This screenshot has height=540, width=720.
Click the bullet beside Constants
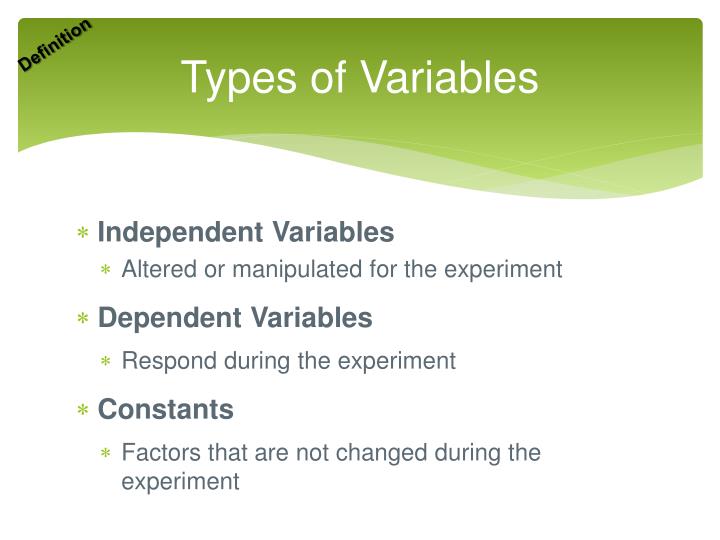tap(84, 410)
